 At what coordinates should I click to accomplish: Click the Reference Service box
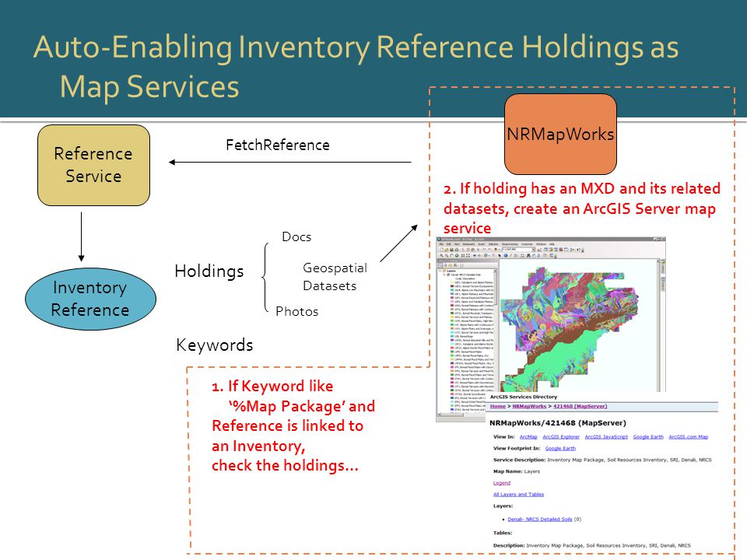[x=94, y=165]
